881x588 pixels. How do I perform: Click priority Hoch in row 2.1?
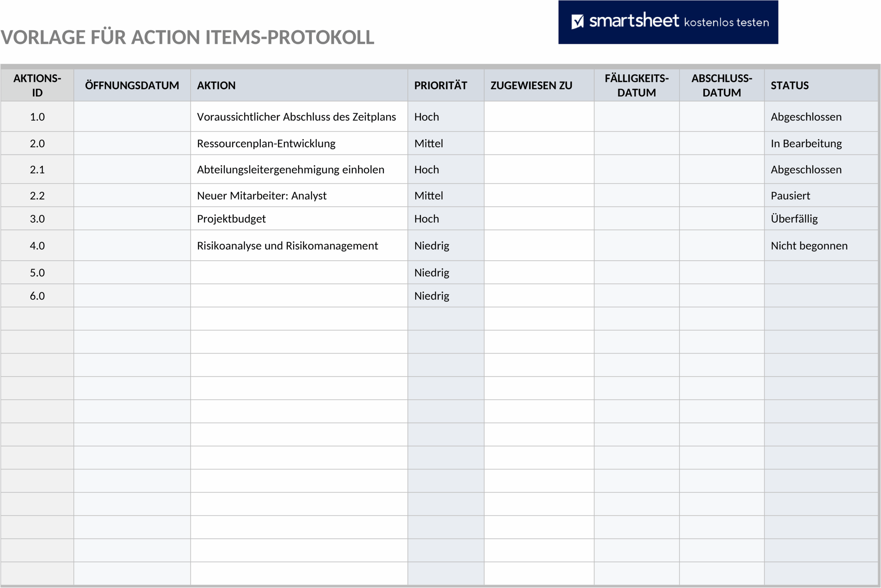pyautogui.click(x=446, y=170)
